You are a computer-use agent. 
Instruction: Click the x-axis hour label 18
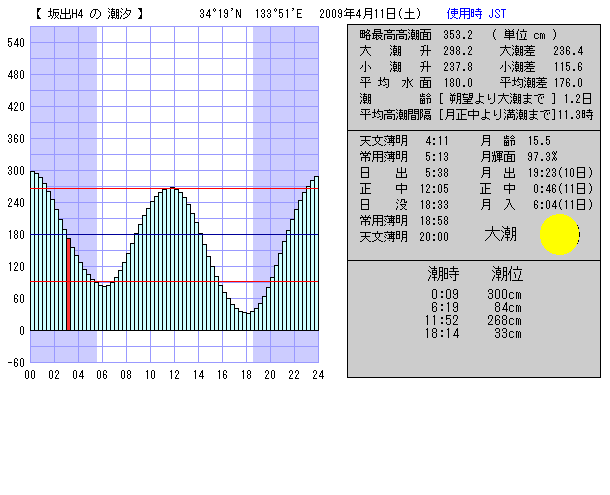pyautogui.click(x=246, y=375)
